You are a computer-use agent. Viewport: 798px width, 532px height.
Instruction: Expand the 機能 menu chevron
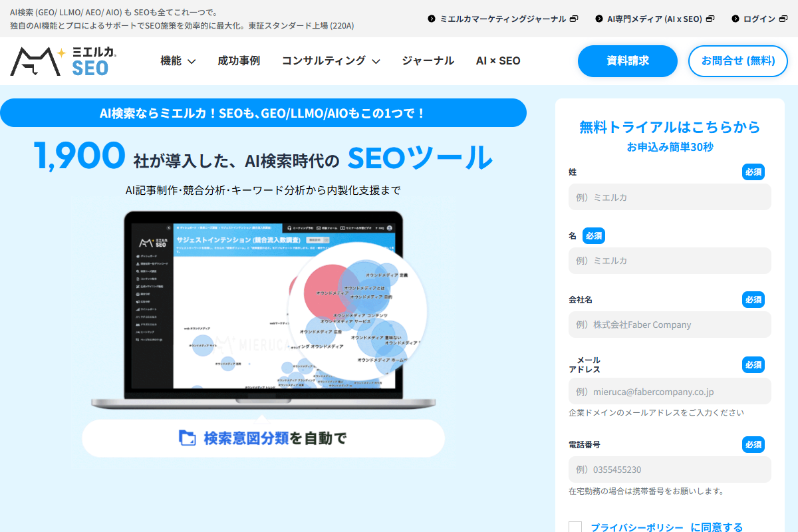192,61
